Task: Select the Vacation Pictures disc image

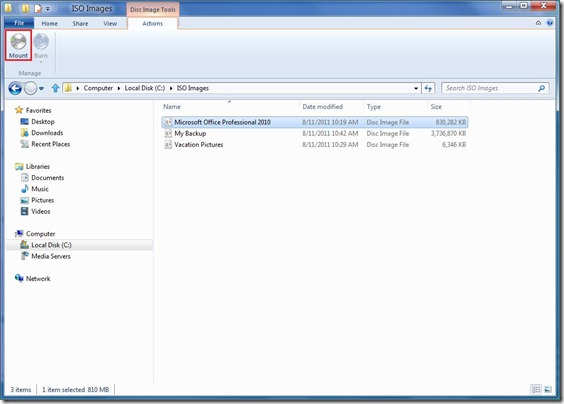Action: pyautogui.click(x=315, y=145)
